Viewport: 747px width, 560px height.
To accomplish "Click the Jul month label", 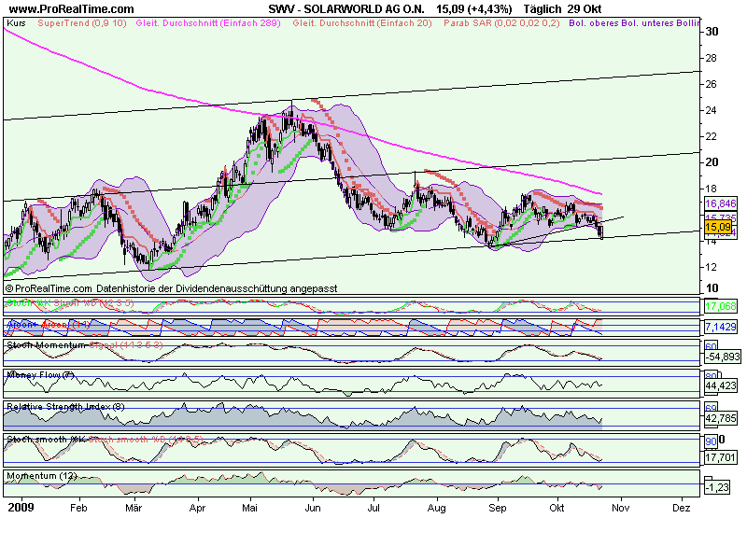I will [373, 508].
